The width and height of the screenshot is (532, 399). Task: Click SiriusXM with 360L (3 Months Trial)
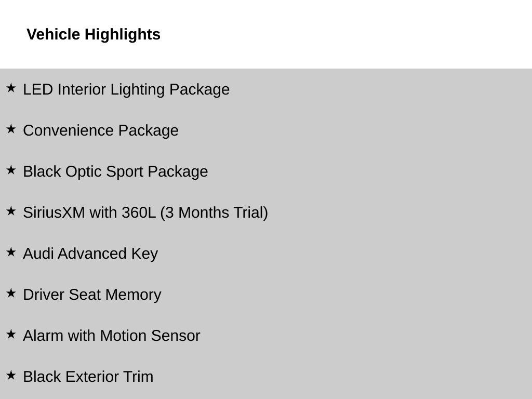[145, 213]
